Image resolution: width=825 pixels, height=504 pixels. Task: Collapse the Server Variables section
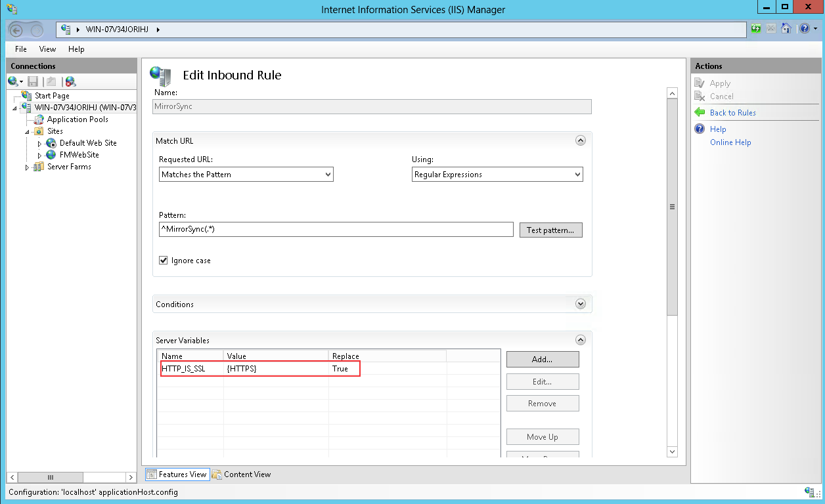pos(580,340)
